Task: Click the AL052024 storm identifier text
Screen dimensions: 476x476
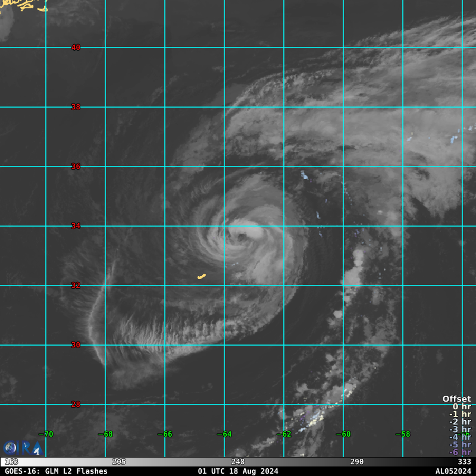Action: click(x=453, y=471)
